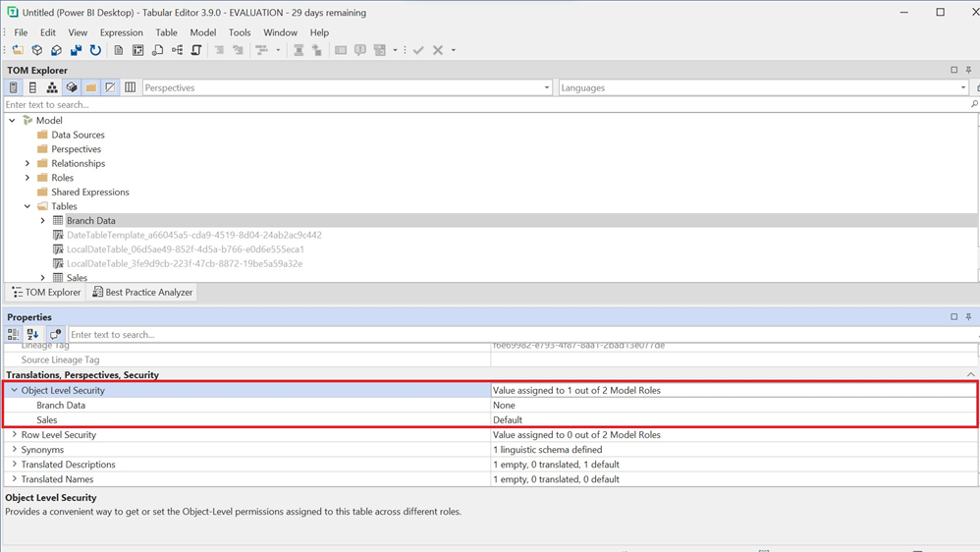Click the Open model folder toolbar icon
The width and height of the screenshot is (980, 552).
point(18,50)
